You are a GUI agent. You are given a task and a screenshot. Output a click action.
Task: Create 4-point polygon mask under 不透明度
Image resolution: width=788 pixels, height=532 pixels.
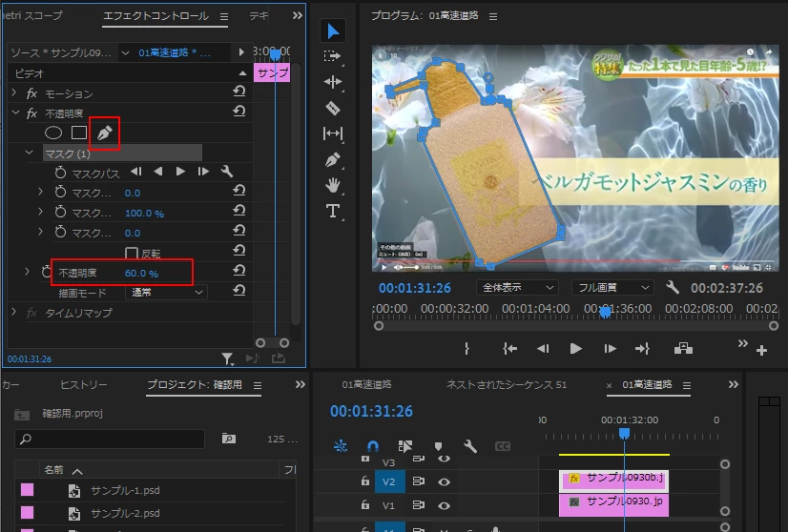click(x=79, y=133)
